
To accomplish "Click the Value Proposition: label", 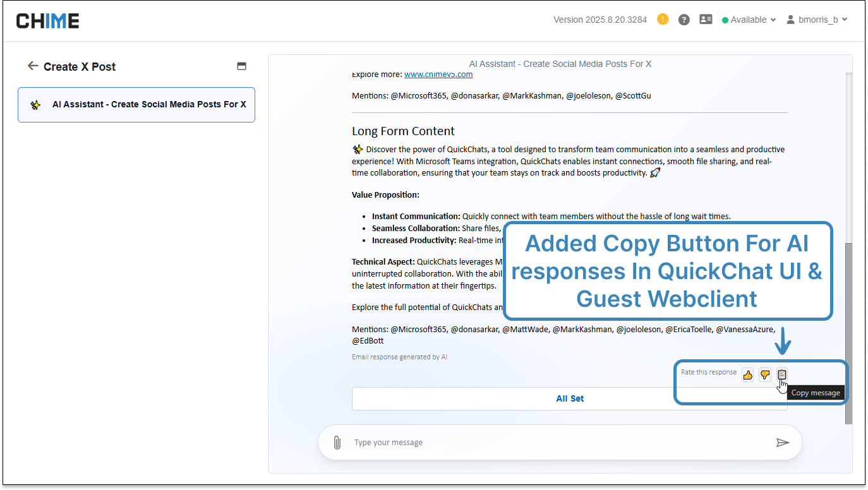I will click(x=385, y=195).
